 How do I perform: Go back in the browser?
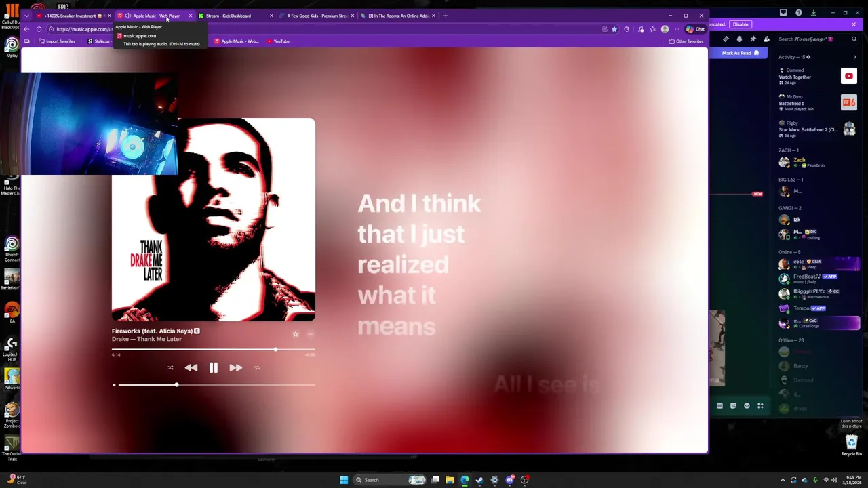(x=26, y=29)
